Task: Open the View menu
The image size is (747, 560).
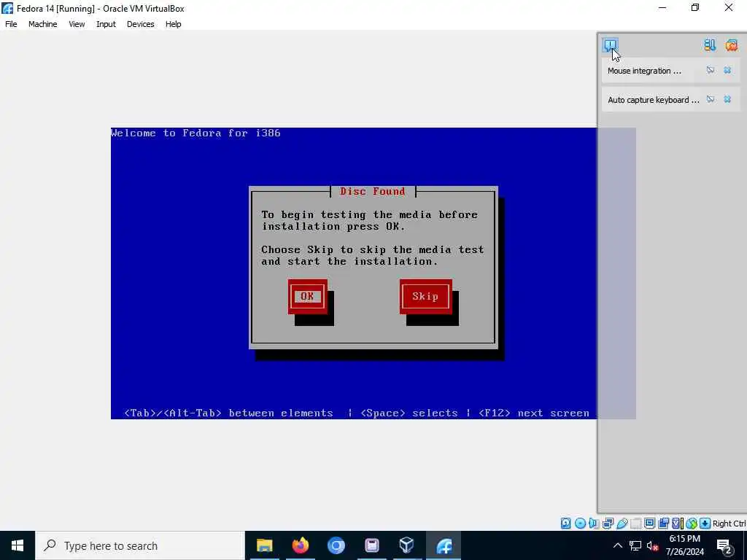Action: pyautogui.click(x=76, y=24)
